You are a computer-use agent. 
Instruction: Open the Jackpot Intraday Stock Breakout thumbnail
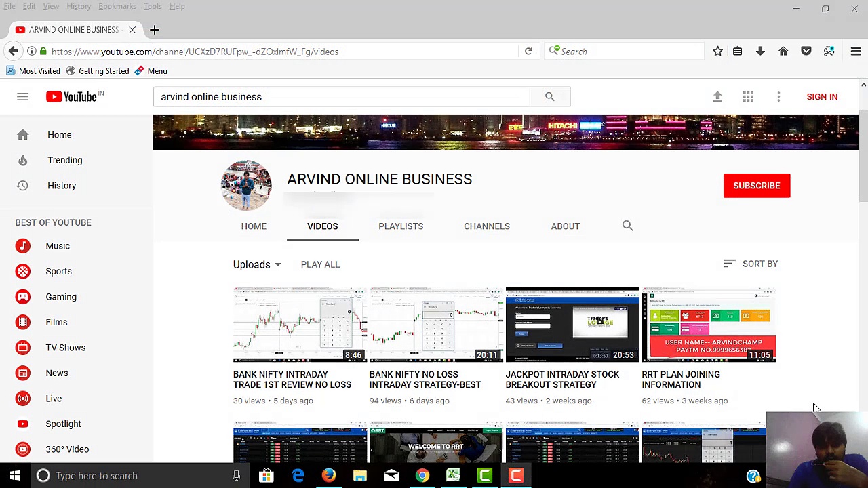(x=572, y=325)
